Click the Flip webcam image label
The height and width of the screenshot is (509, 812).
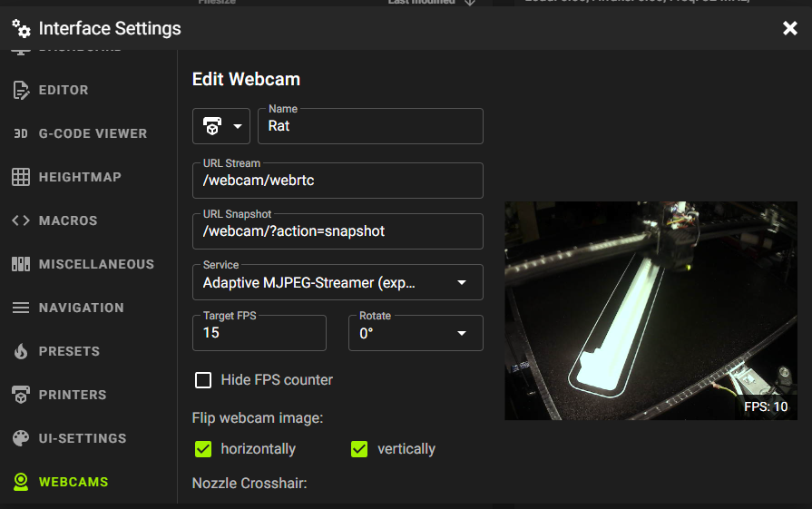[258, 418]
